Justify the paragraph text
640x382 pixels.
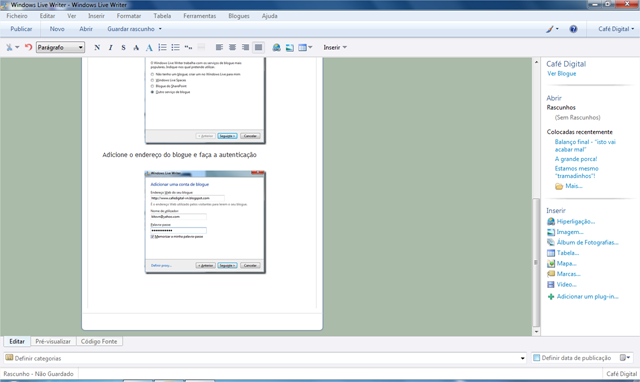(258, 47)
